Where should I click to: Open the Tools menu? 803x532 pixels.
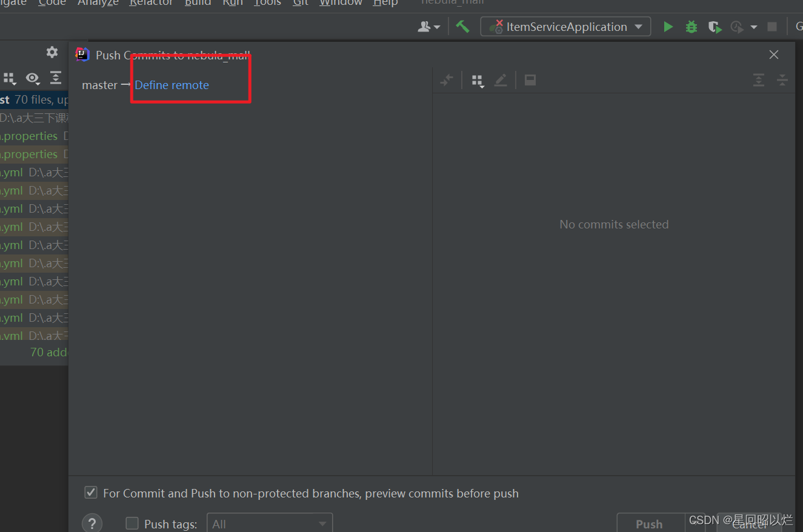(x=267, y=3)
